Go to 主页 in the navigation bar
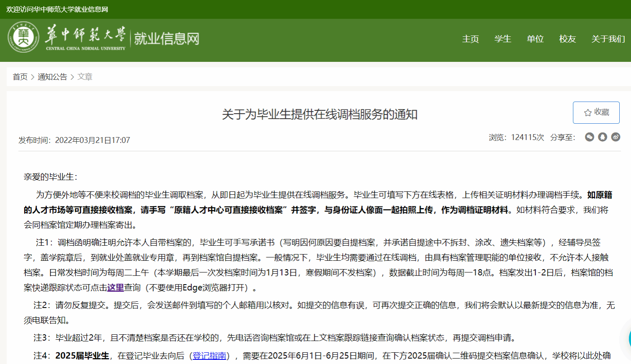This screenshot has width=631, height=364. pos(470,39)
